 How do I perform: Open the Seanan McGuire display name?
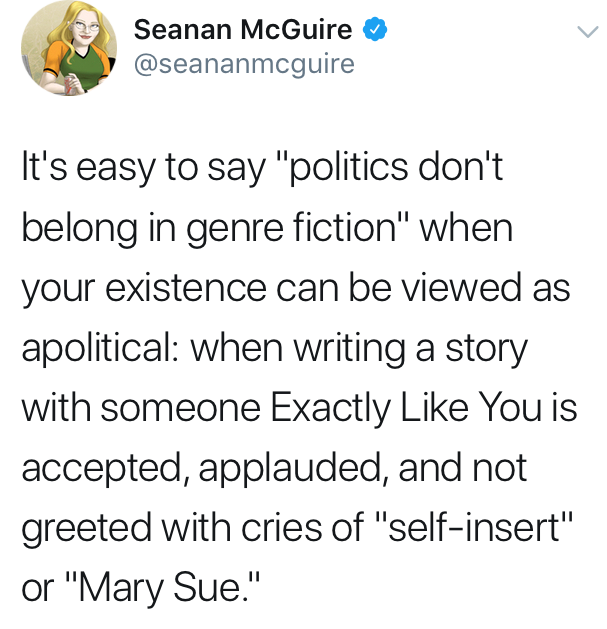243,30
